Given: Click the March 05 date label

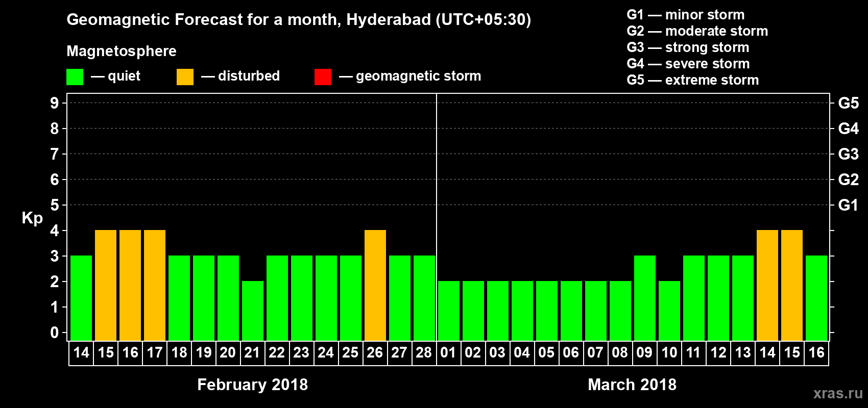Looking at the screenshot, I should (546, 352).
